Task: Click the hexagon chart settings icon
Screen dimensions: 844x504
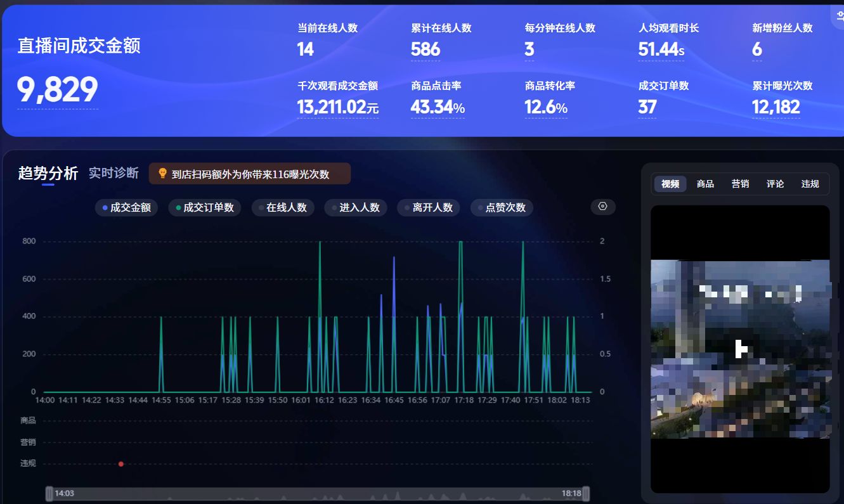Action: click(x=603, y=207)
